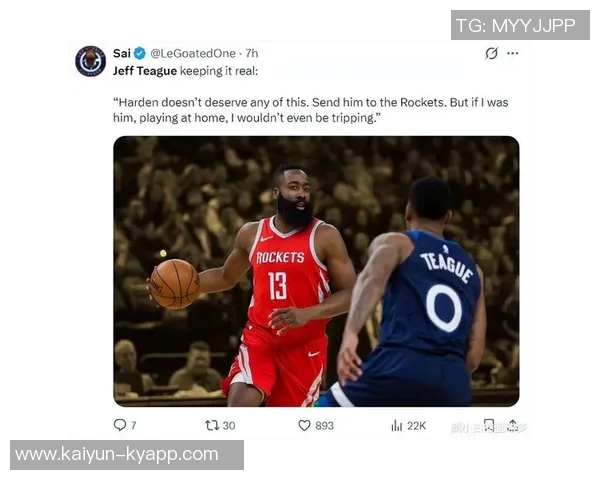Click the 22K views count
The width and height of the screenshot is (600, 480).
pyautogui.click(x=416, y=426)
